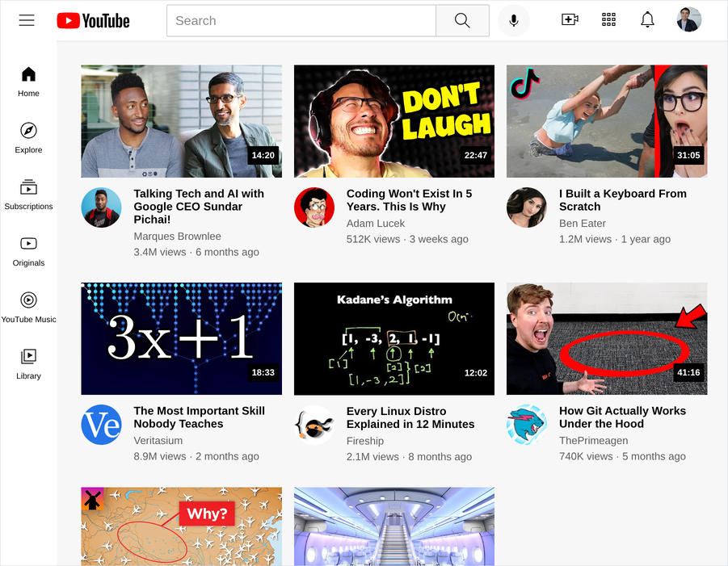Image resolution: width=728 pixels, height=566 pixels.
Task: Click the magnifying glass search button
Action: (462, 20)
